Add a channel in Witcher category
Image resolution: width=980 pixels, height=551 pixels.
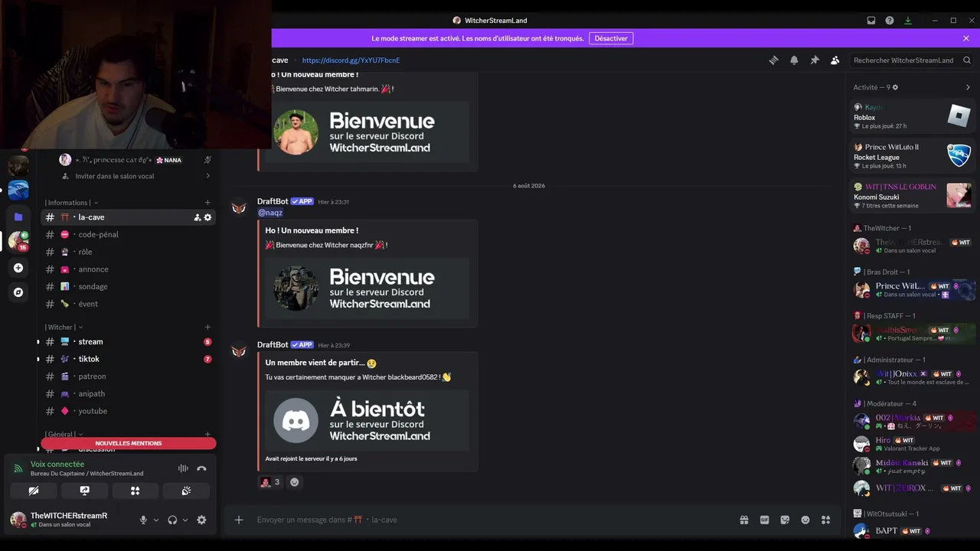207,328
